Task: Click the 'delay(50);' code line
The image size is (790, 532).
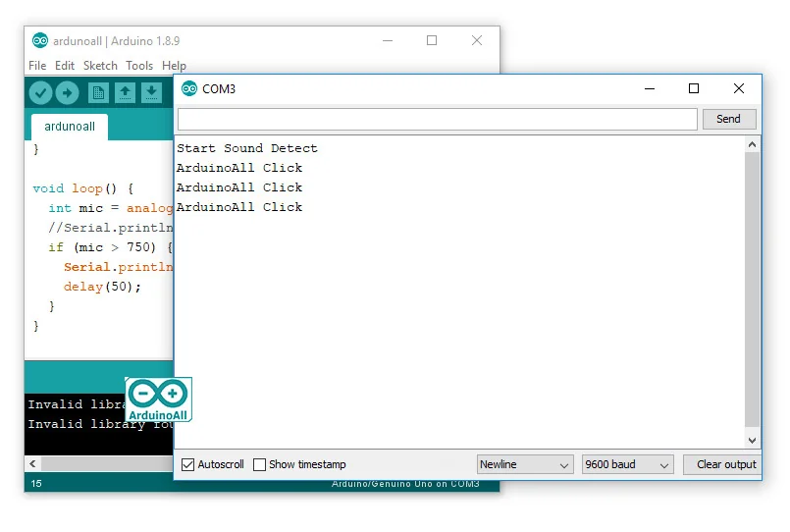Action: click(102, 287)
